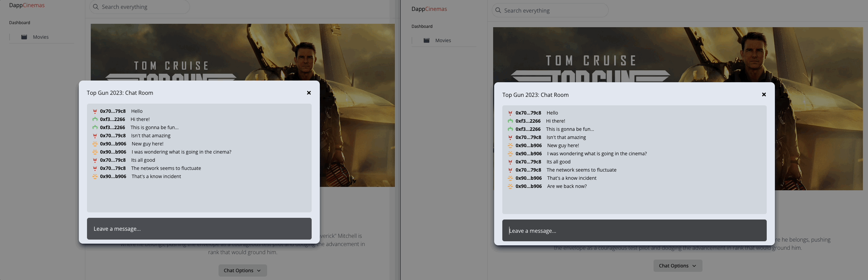The image size is (868, 280).
Task: Click avatar of "I was wondering" message, left window
Action: [95, 152]
